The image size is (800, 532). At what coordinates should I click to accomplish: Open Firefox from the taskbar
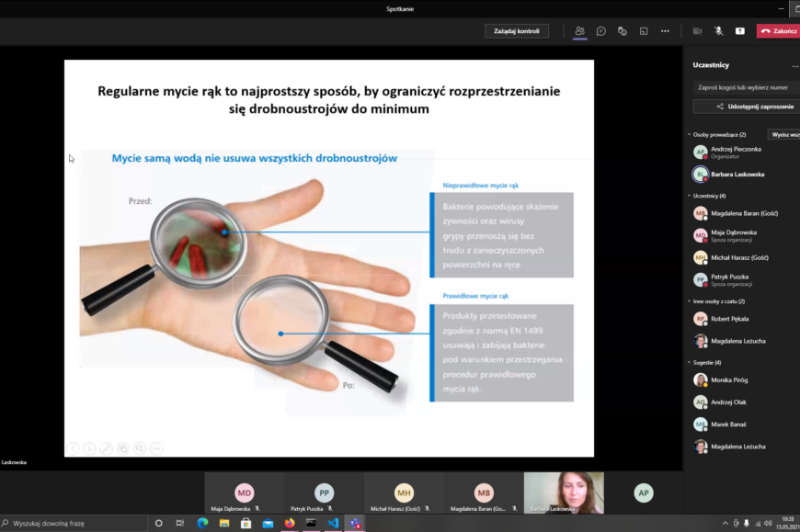pos(290,524)
